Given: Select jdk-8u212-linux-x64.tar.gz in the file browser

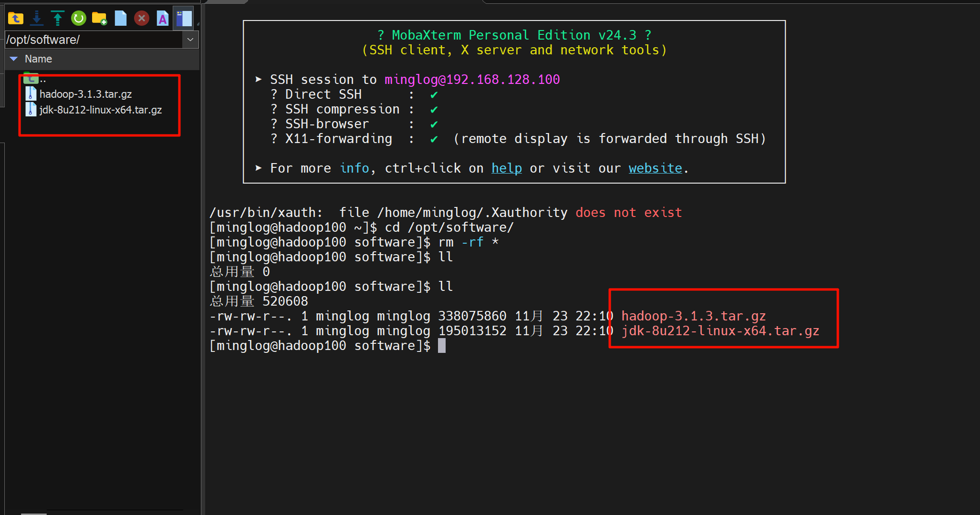Looking at the screenshot, I should click(101, 110).
